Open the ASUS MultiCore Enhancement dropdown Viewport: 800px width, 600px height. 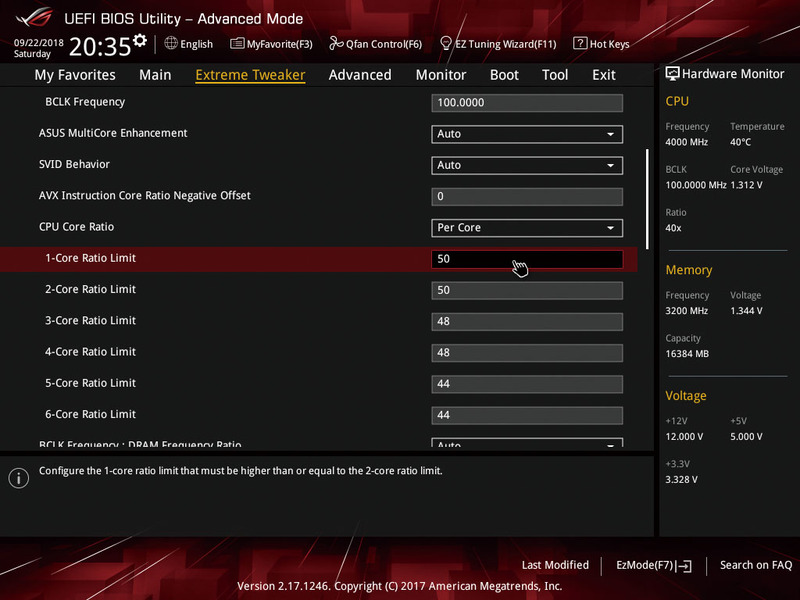click(x=611, y=134)
